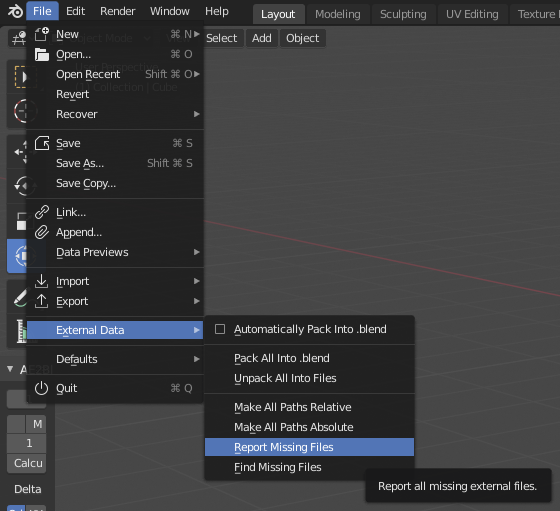Click the Delta label in side panel
Screen dimensions: 560x511
28,489
